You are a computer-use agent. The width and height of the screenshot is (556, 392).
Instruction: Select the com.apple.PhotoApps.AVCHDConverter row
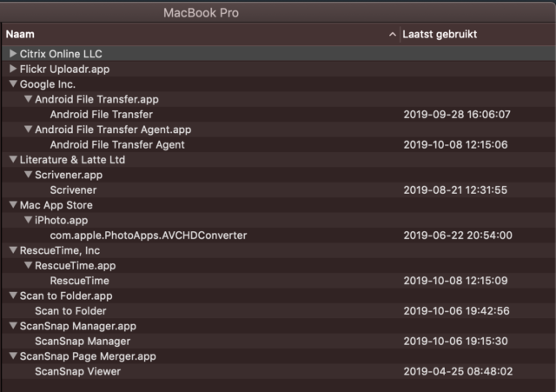point(279,236)
